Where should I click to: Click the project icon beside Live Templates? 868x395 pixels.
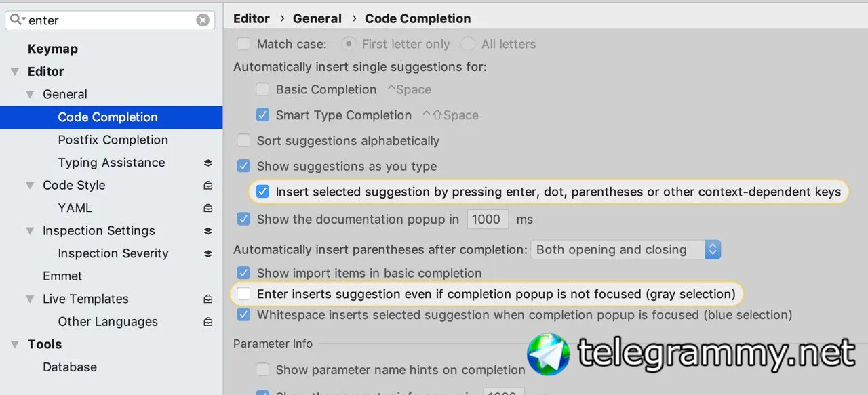click(208, 299)
